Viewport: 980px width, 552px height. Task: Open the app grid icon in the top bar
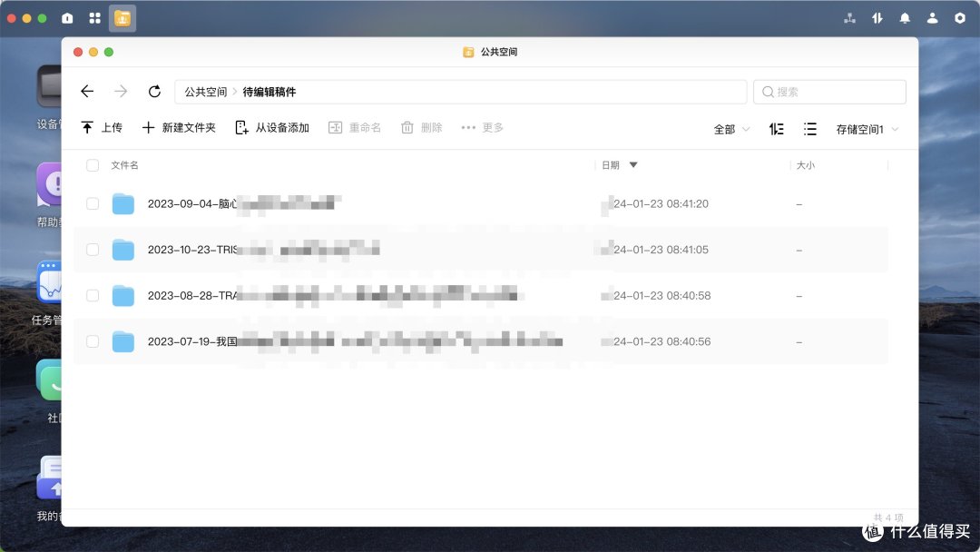coord(95,18)
